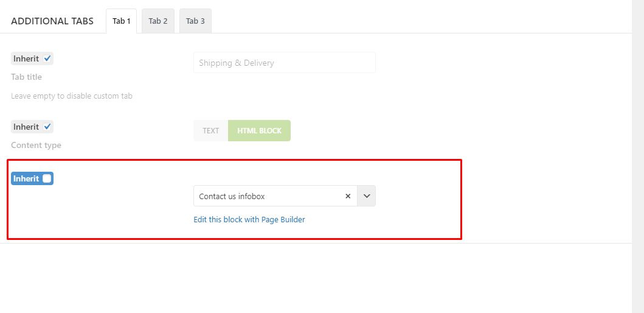
Task: Click the ADDITIONAL TABS heading
Action: pos(52,21)
